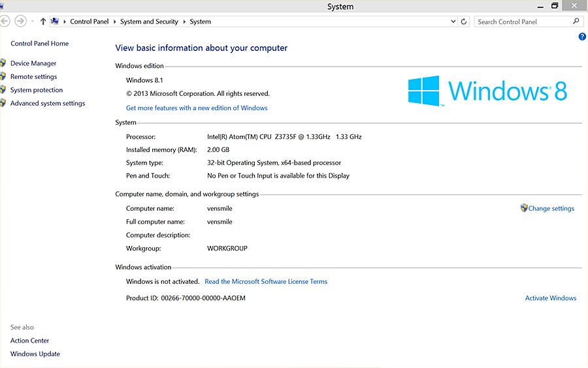Click Change settings link
588x368 pixels.
tap(551, 209)
